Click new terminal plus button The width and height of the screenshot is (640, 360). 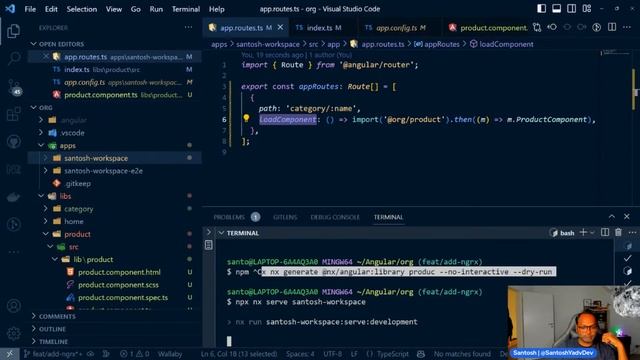point(583,232)
